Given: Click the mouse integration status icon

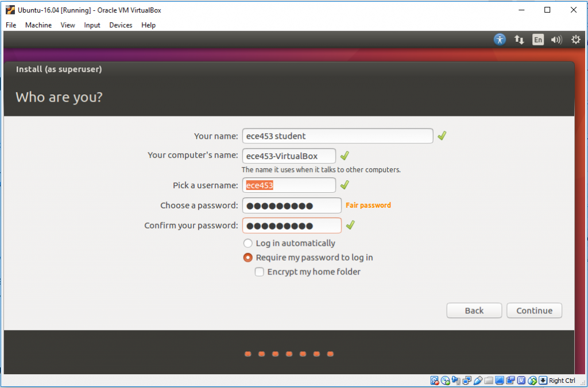Looking at the screenshot, I should tap(532, 381).
